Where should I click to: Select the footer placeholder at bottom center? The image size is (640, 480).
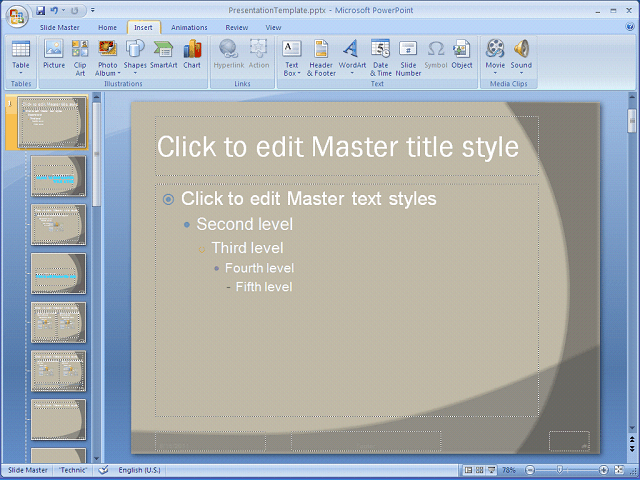click(x=366, y=441)
